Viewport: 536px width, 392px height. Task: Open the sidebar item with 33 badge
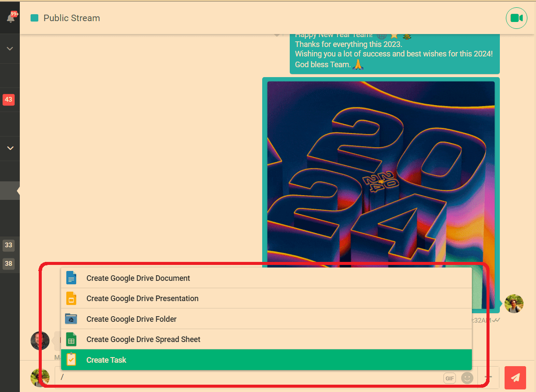(x=9, y=245)
